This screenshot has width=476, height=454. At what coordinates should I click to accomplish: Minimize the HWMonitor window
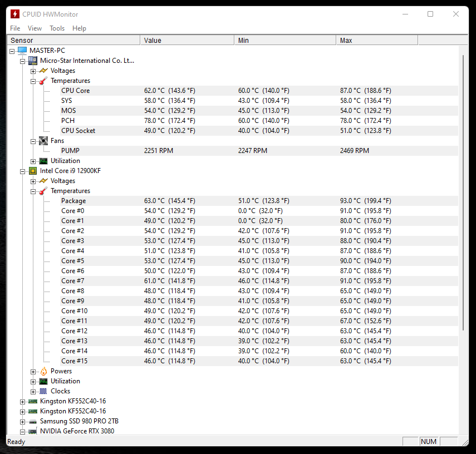click(x=405, y=14)
